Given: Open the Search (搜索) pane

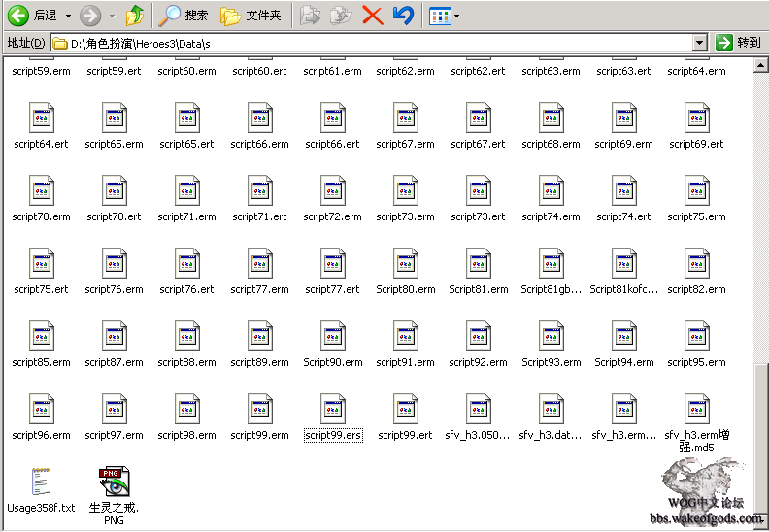Looking at the screenshot, I should (x=183, y=16).
